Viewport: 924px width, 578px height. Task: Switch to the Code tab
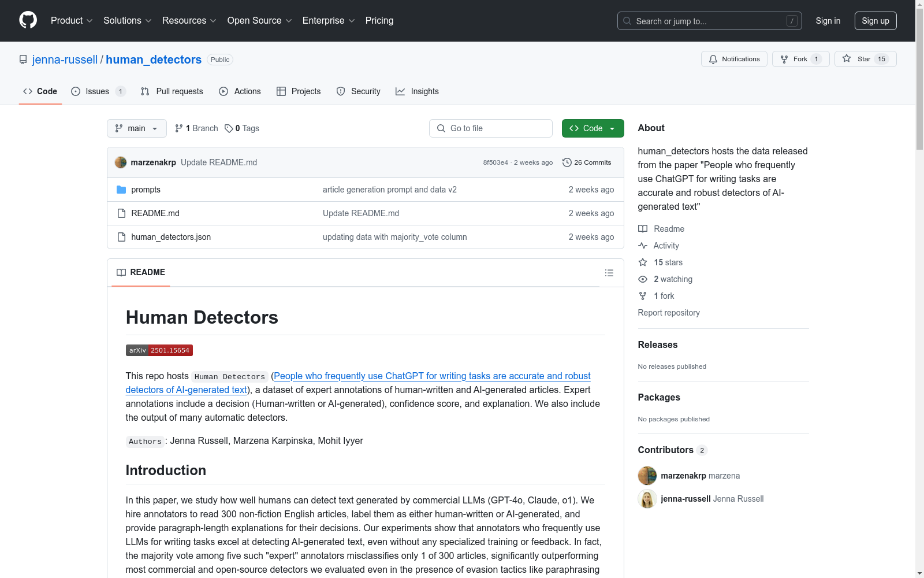40,91
